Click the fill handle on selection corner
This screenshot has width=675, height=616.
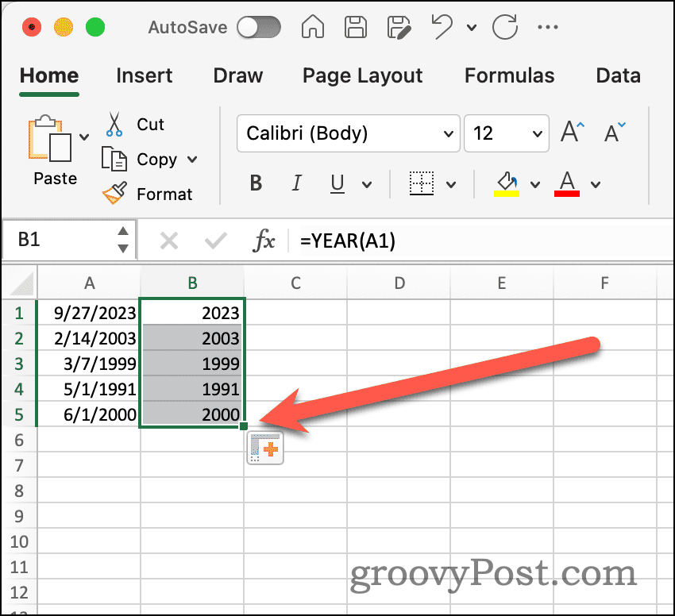pos(244,426)
